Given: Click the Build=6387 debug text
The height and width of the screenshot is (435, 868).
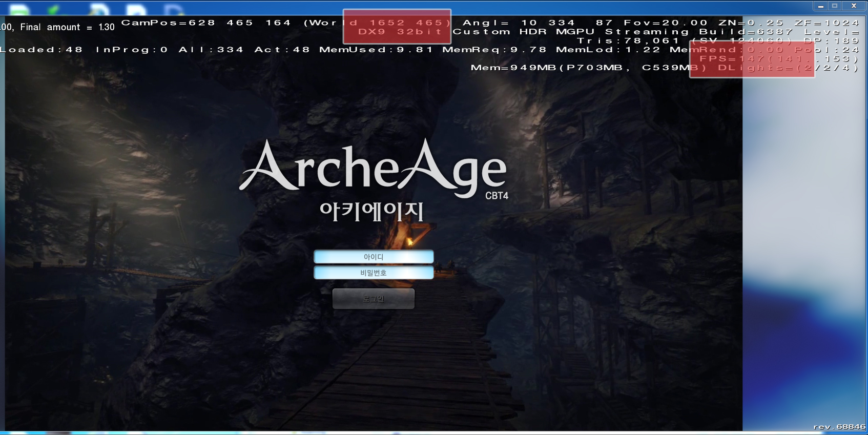Looking at the screenshot, I should pos(746,32).
